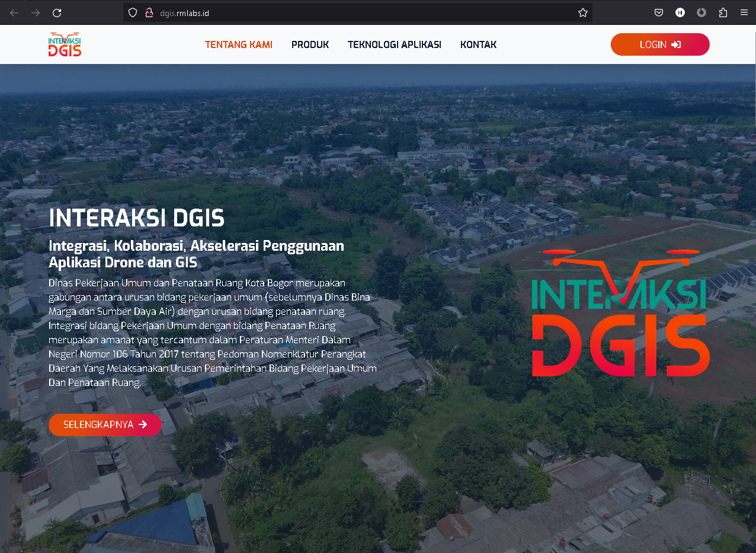
Task: Click the Save to Pocket icon
Action: (x=659, y=12)
